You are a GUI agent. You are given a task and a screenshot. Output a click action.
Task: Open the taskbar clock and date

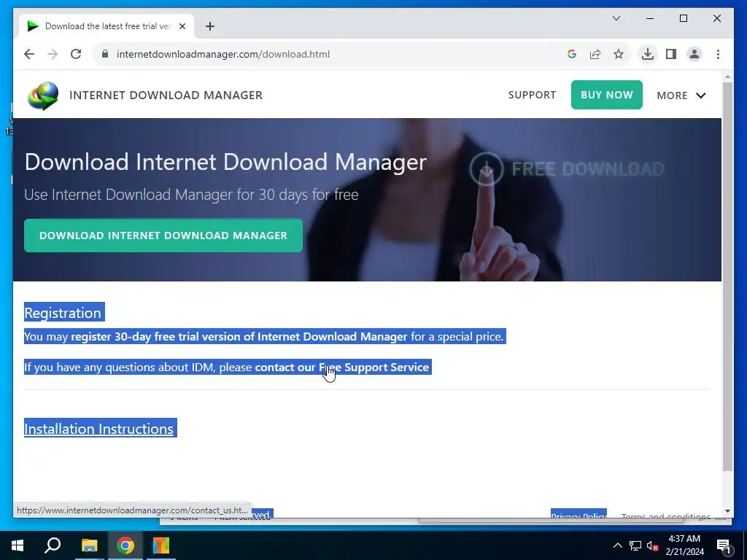[x=684, y=545]
